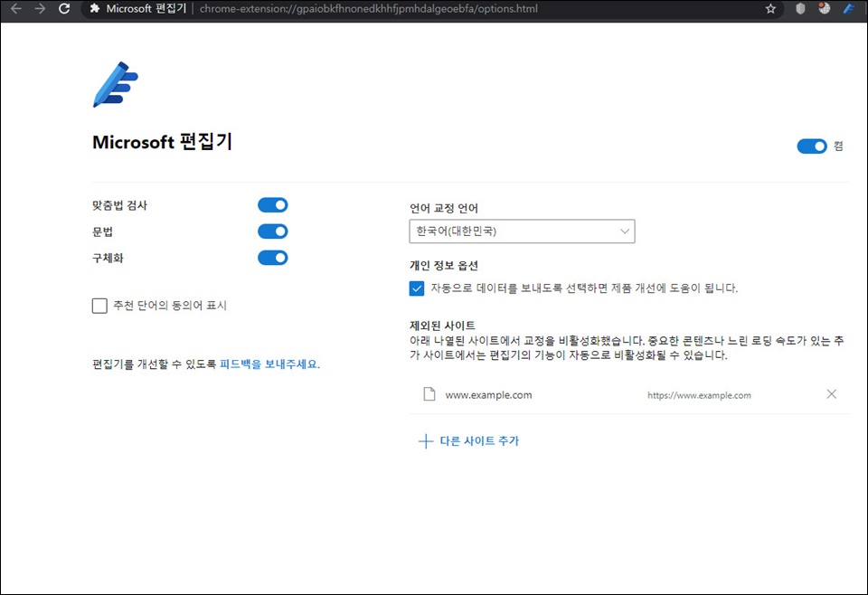Click the 맞춤법 검사 label text
Screen dimensions: 868x595
[x=119, y=205]
